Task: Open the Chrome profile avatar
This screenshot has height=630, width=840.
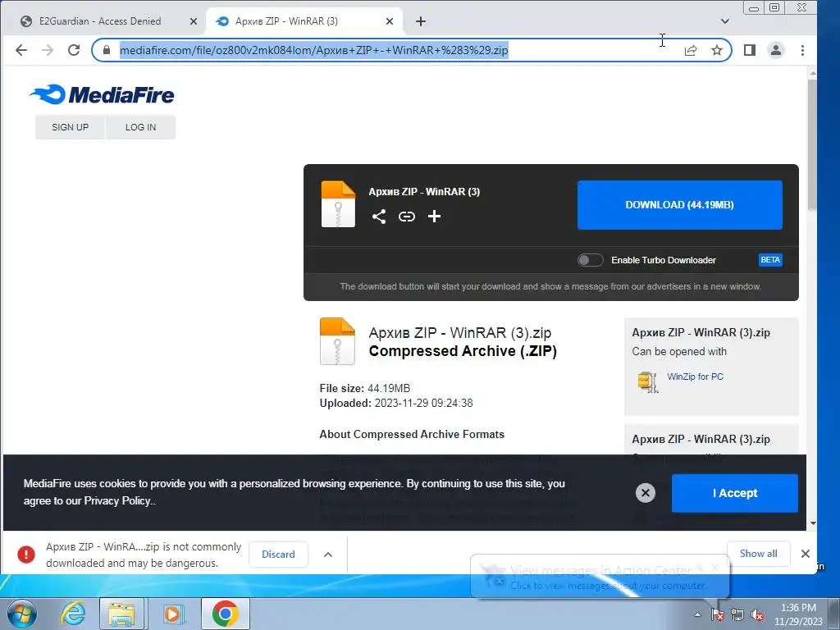Action: [776, 50]
